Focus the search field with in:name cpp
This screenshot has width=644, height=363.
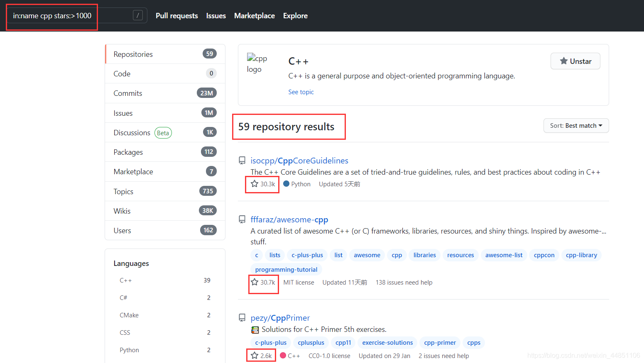coord(77,15)
